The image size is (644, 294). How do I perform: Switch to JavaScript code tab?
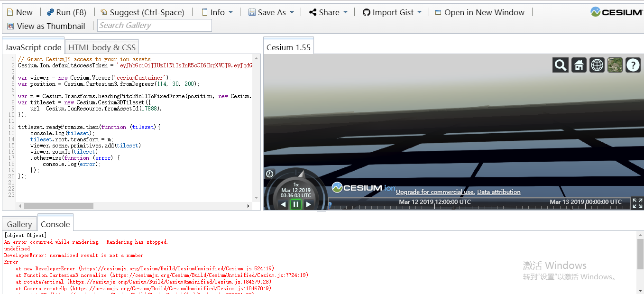[33, 47]
